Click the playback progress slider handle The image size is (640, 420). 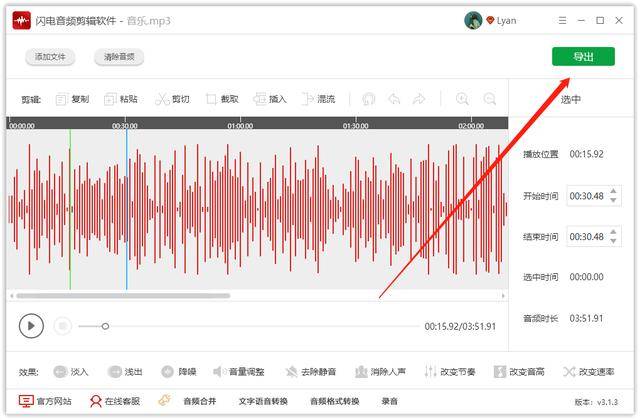click(x=105, y=326)
